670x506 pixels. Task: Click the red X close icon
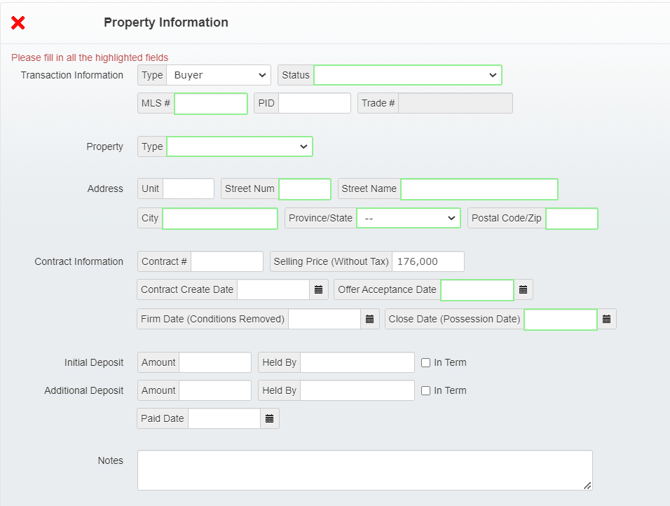pyautogui.click(x=18, y=23)
